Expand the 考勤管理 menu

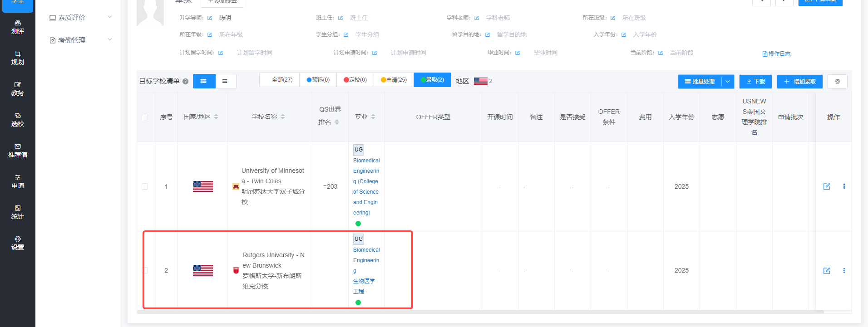[80, 40]
